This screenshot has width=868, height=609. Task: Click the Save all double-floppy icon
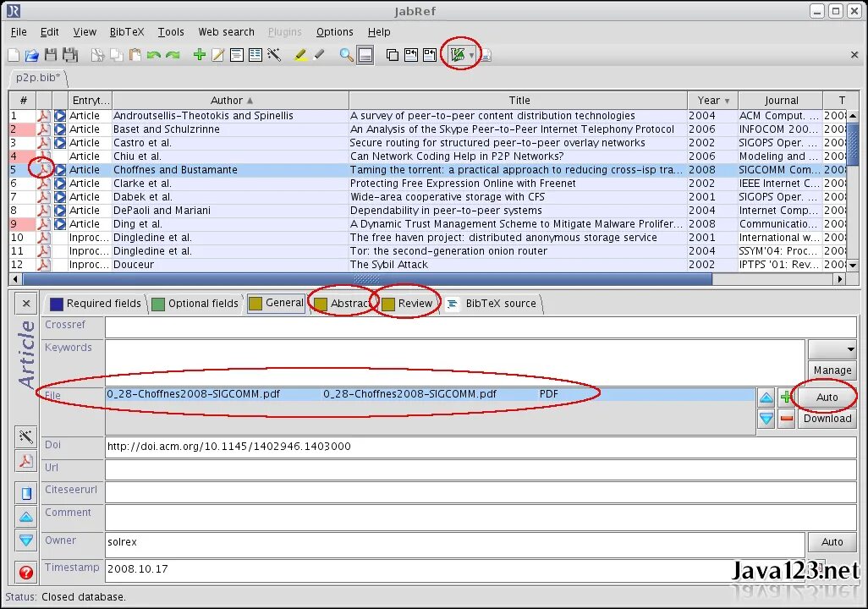pos(70,55)
